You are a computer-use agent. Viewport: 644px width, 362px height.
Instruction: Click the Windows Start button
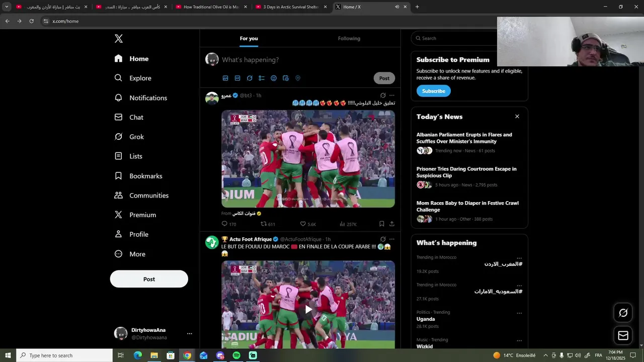click(x=8, y=355)
